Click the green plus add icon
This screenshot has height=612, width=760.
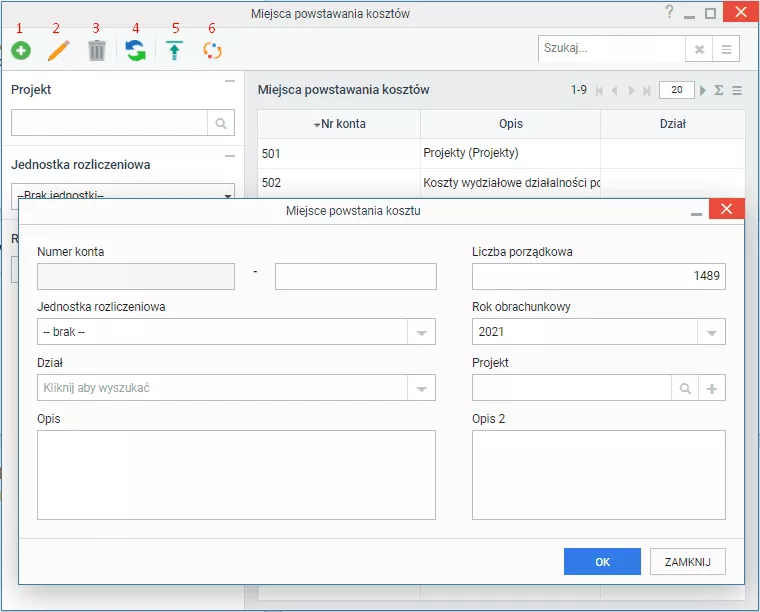point(21,50)
